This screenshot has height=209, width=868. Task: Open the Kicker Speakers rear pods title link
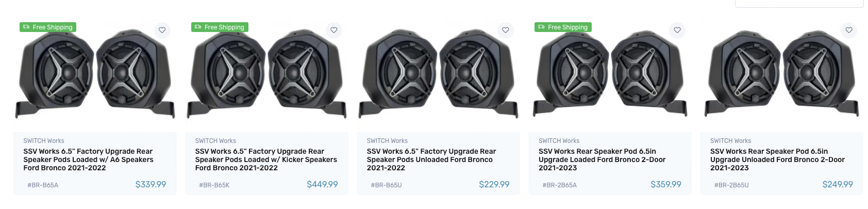tap(266, 159)
